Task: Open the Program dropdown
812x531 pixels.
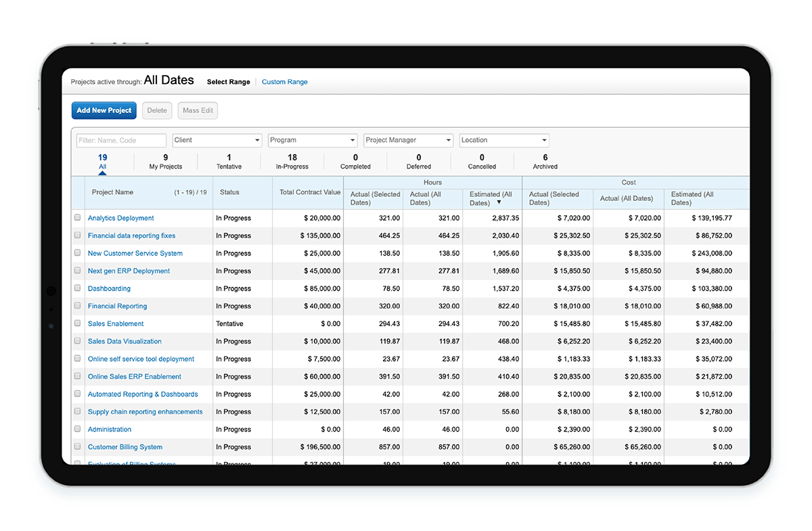Action: pos(313,140)
